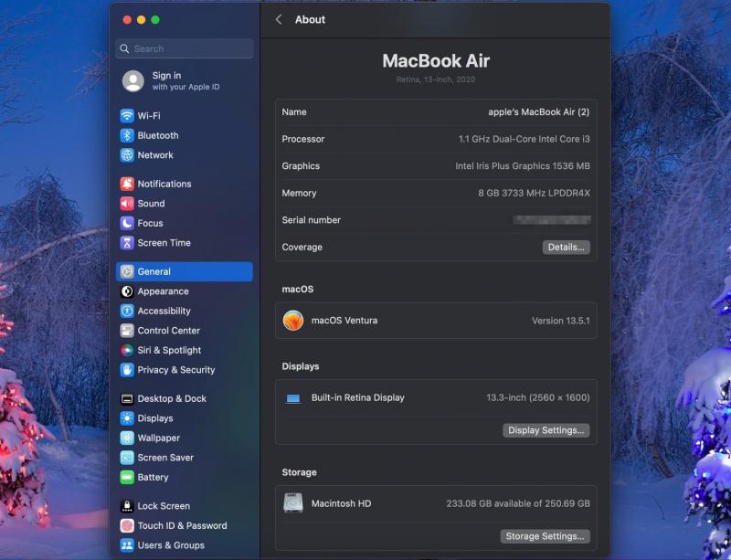This screenshot has height=560, width=731.
Task: Click the macOS Ventura label
Action: coord(344,321)
